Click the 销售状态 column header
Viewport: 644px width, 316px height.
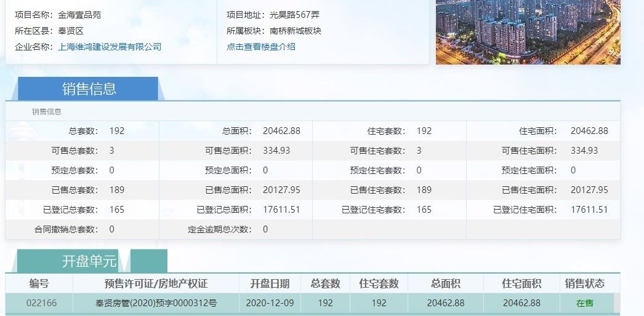pos(585,283)
